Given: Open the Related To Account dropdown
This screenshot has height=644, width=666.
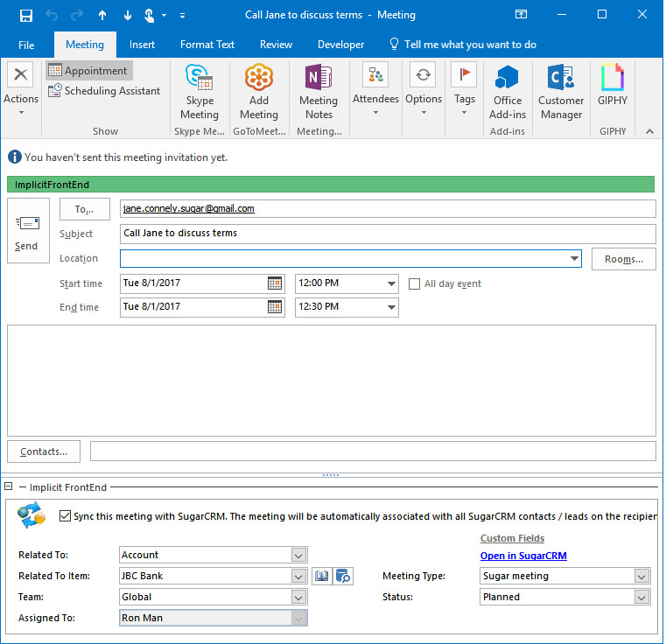Looking at the screenshot, I should point(298,556).
